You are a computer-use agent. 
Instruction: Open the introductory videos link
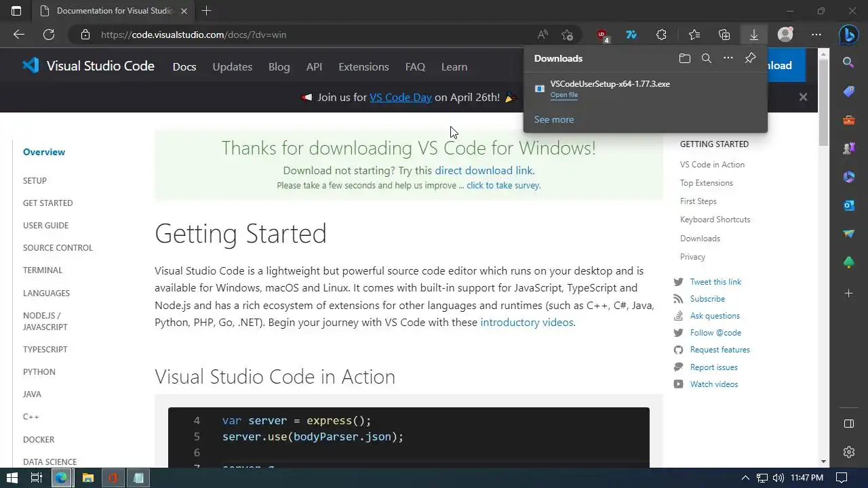click(527, 322)
